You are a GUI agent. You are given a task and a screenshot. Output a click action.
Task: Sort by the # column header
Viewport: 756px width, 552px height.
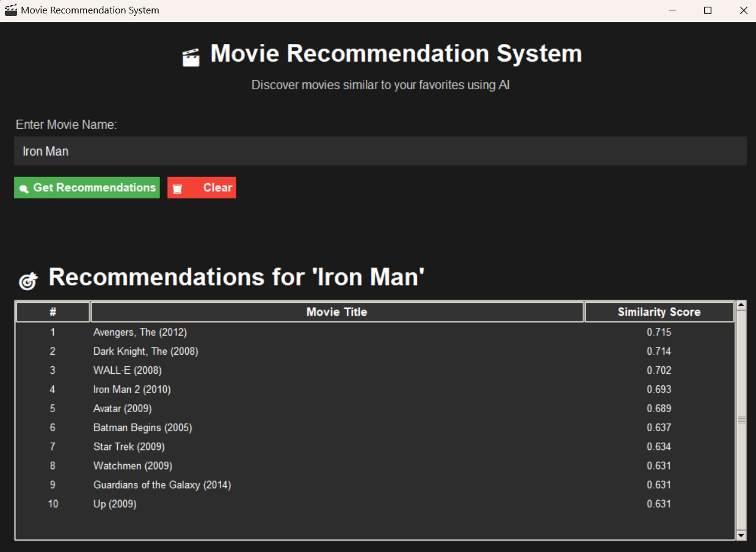pyautogui.click(x=53, y=312)
